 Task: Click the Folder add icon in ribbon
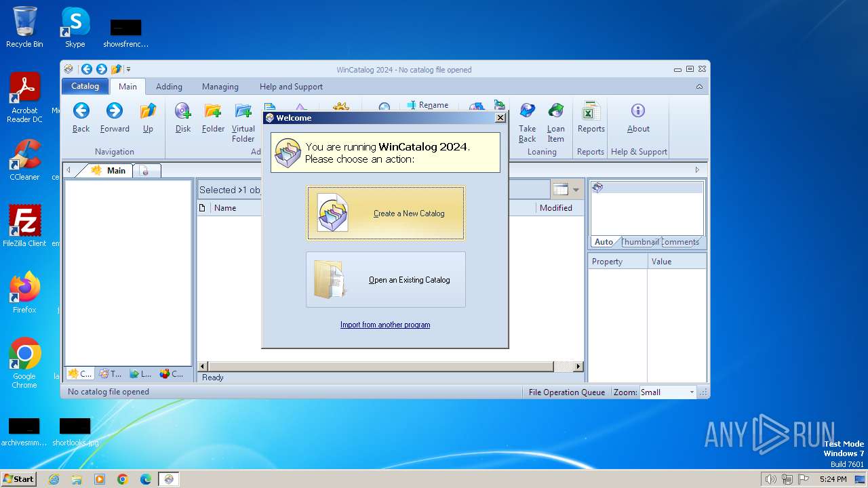(213, 117)
